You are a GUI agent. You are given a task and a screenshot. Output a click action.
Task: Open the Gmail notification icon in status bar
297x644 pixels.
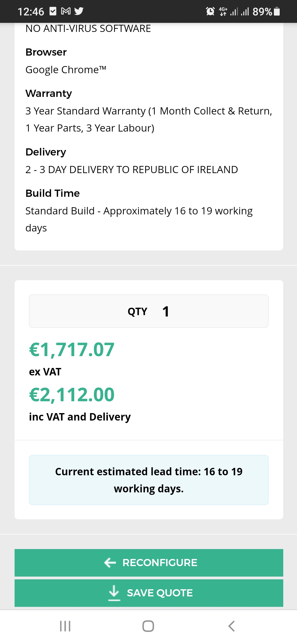click(66, 11)
